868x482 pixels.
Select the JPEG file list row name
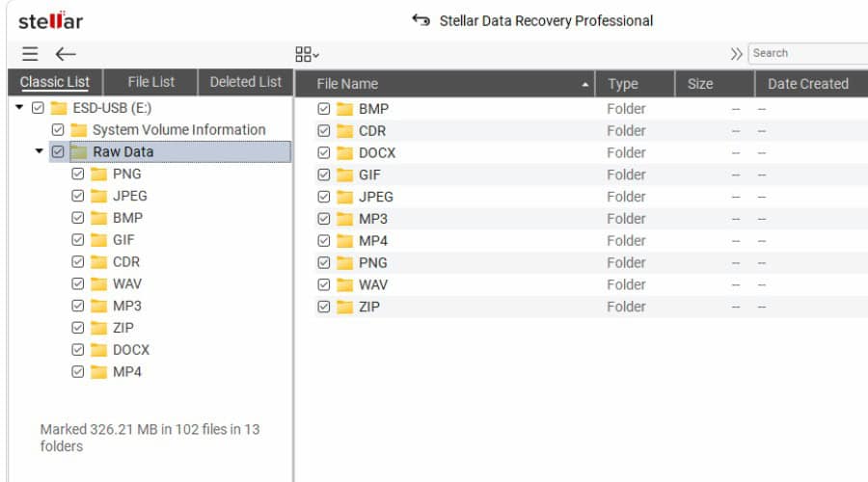tap(376, 197)
